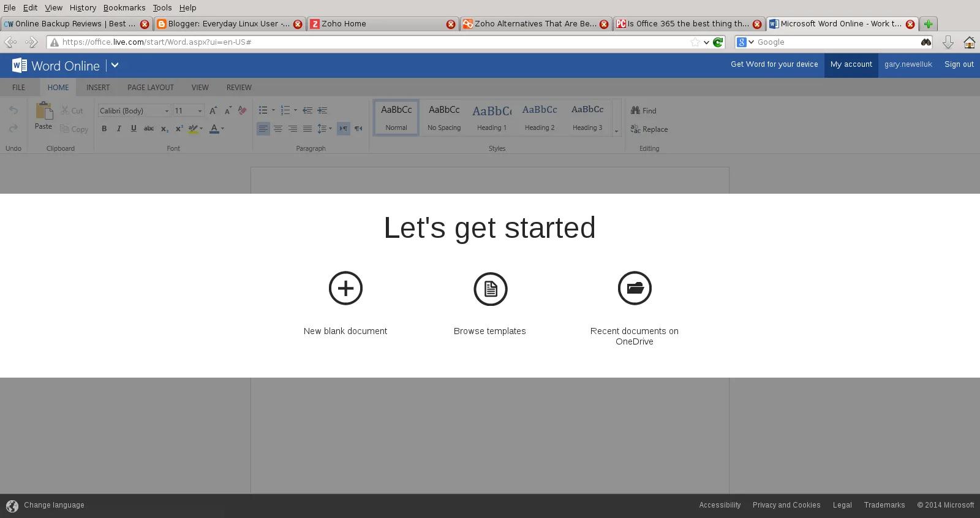
Task: Click the Google search input field
Action: [836, 42]
